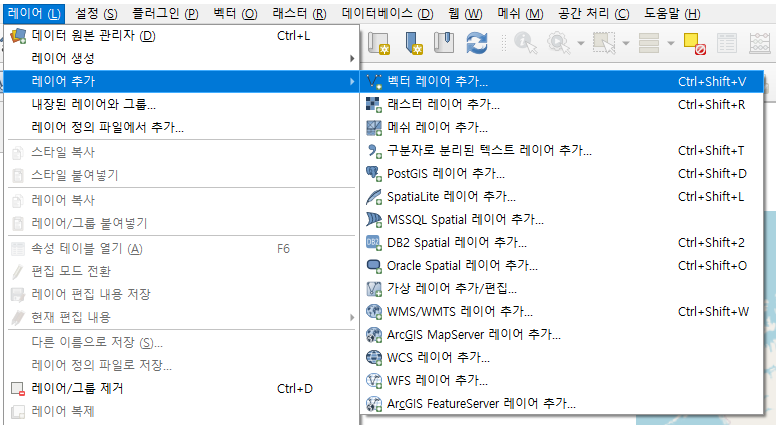Click 편집 모드 전환 menu item
Image resolution: width=776 pixels, height=425 pixels.
181,271
